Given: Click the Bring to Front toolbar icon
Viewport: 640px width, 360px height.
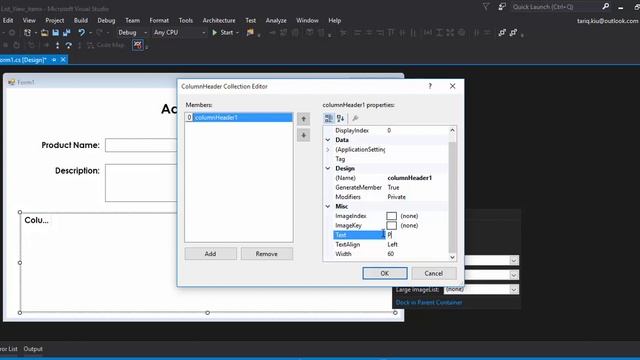Looking at the screenshot, I should coord(502,33).
